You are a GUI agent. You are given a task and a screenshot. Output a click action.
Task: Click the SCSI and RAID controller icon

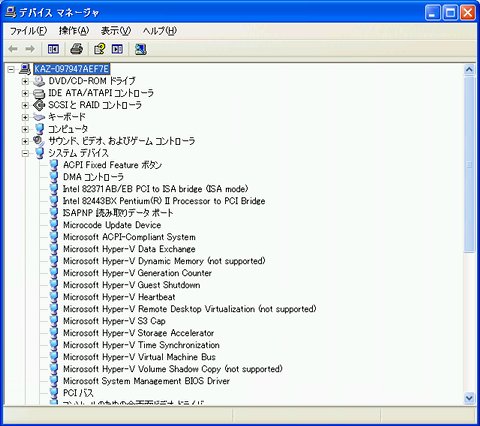click(x=39, y=105)
